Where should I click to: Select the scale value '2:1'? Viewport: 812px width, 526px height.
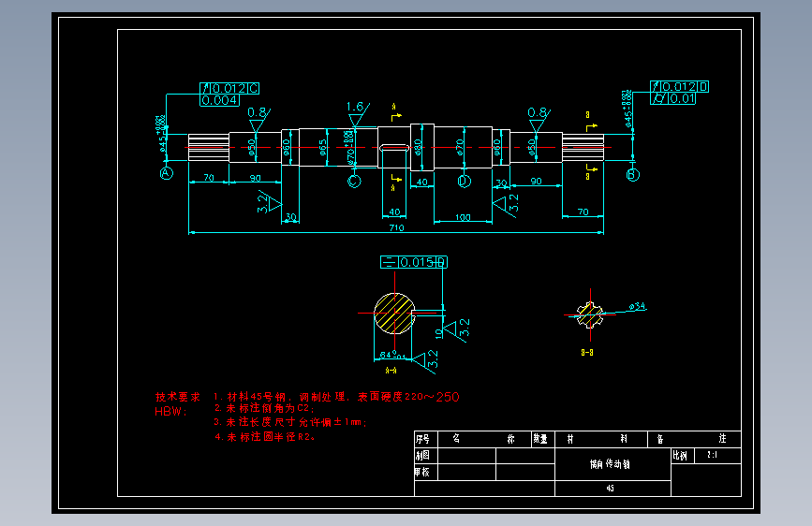pyautogui.click(x=712, y=455)
